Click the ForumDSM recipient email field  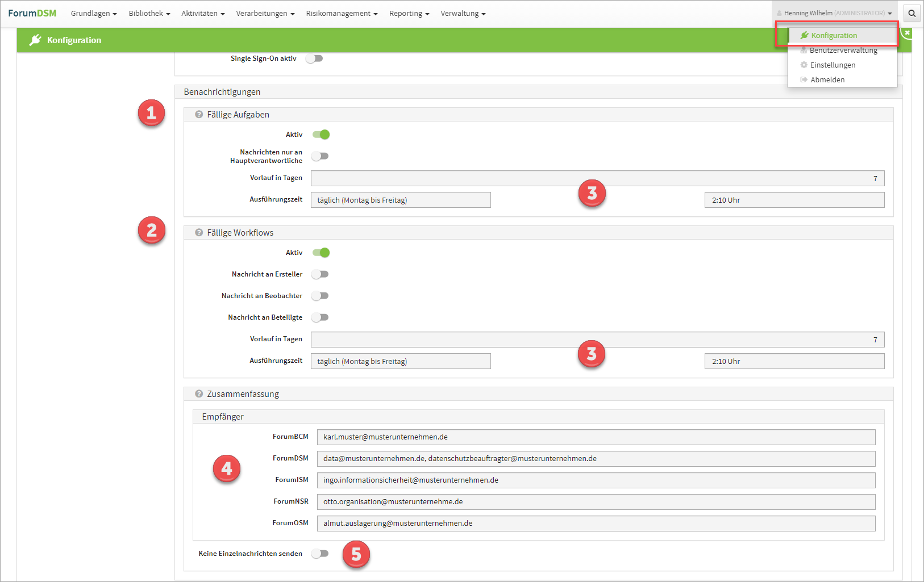pyautogui.click(x=596, y=459)
